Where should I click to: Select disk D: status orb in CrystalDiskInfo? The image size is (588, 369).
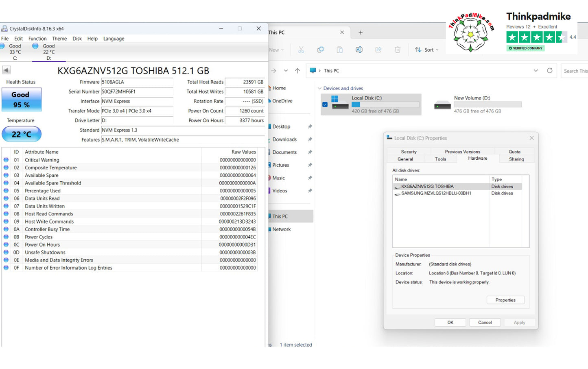[x=35, y=46]
